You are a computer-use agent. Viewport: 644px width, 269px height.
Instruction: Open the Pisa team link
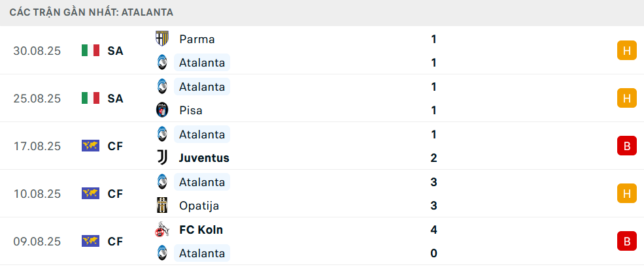(191, 110)
